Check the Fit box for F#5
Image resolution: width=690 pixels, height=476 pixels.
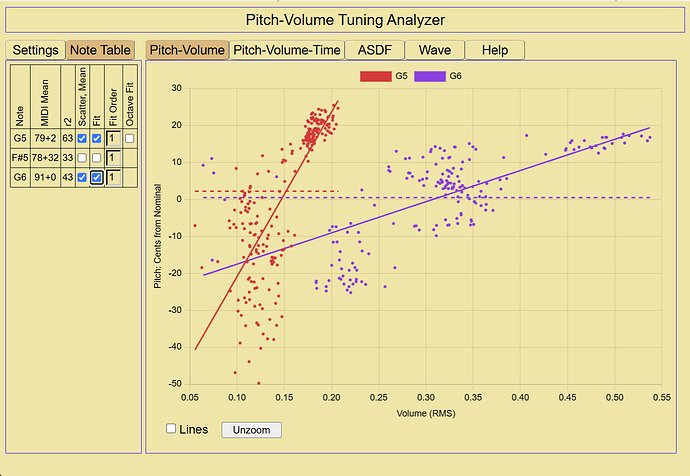tap(96, 157)
